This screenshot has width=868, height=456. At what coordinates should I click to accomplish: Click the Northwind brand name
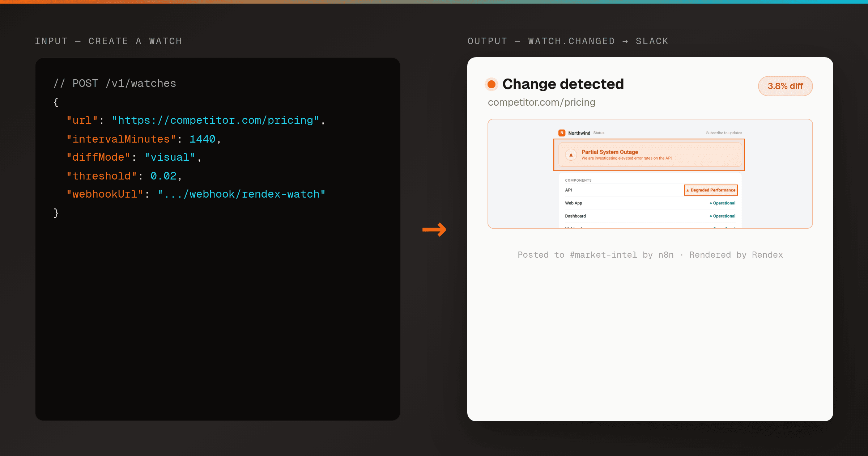(579, 133)
